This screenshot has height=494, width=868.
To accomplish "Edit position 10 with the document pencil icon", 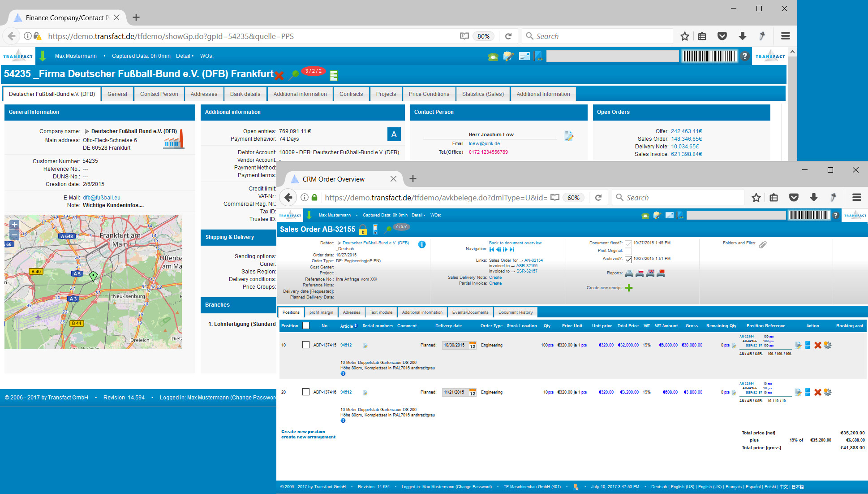I will click(x=798, y=345).
